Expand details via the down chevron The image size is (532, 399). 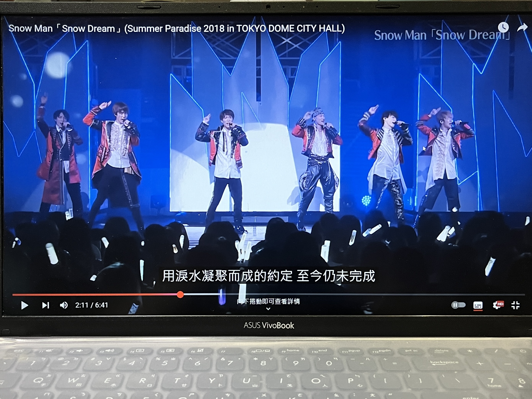pos(268,309)
